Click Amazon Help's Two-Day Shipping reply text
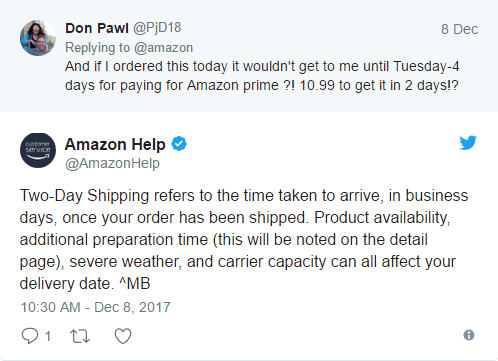This screenshot has height=361, width=498. (244, 240)
